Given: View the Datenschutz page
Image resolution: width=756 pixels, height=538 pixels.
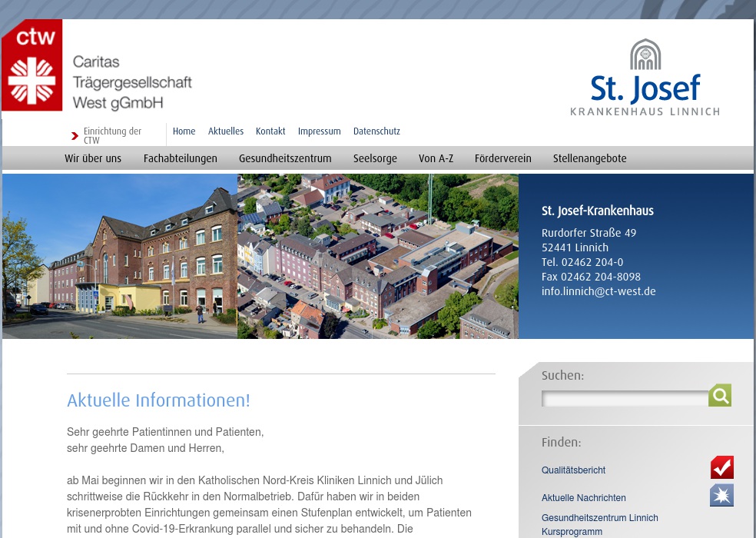Looking at the screenshot, I should 376,131.
